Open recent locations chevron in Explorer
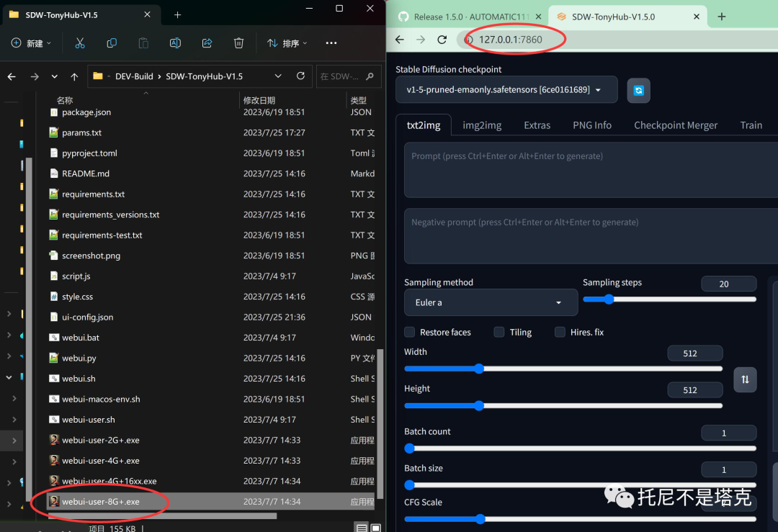 coord(55,76)
